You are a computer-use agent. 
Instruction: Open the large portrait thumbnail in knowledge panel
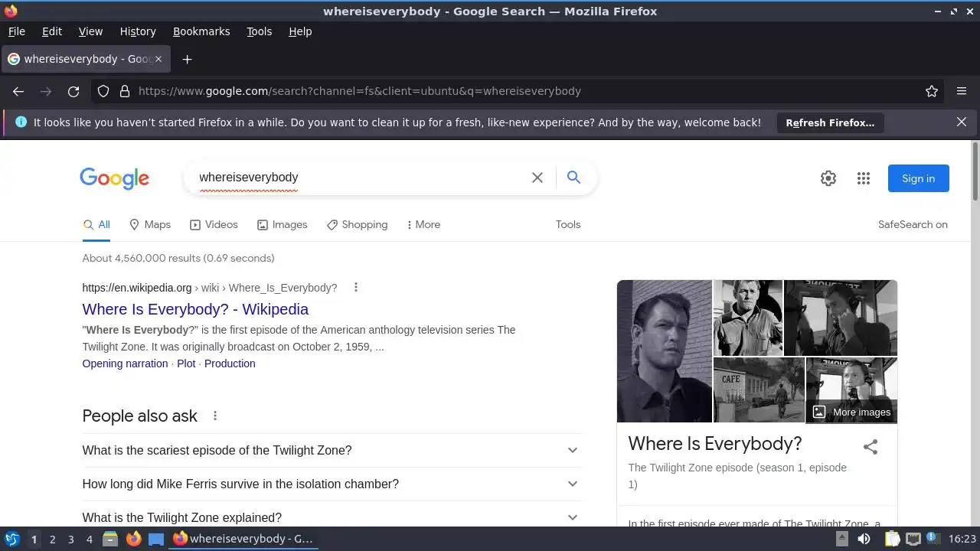point(665,351)
